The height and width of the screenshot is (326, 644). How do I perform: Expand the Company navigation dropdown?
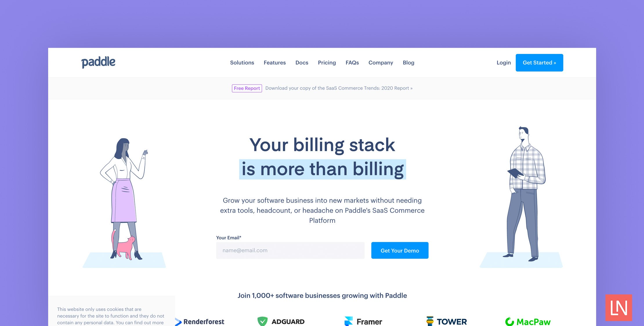tap(381, 63)
